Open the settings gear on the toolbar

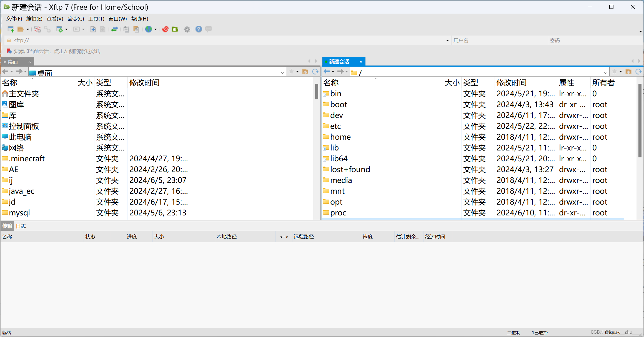coord(187,29)
